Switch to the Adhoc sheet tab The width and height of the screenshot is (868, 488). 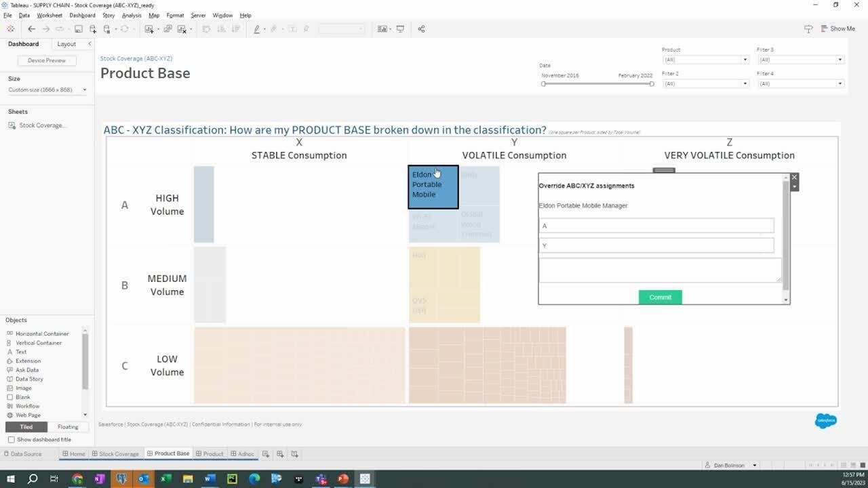[x=242, y=454]
